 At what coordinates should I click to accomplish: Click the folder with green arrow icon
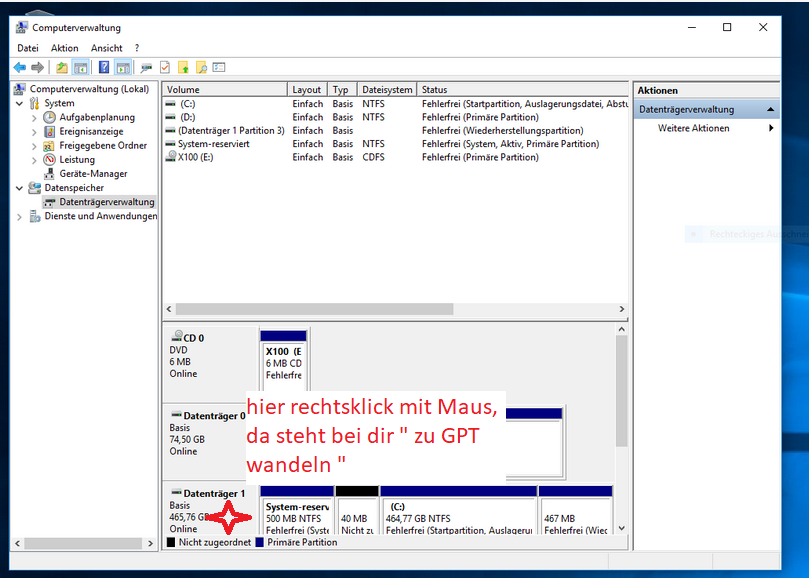[x=183, y=68]
